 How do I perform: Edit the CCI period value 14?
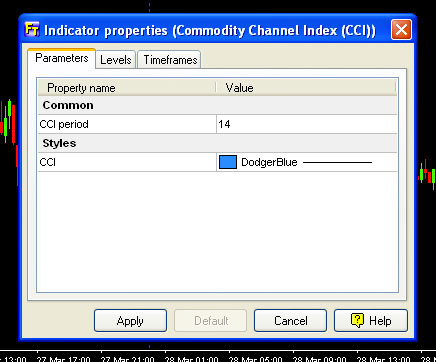coord(307,124)
